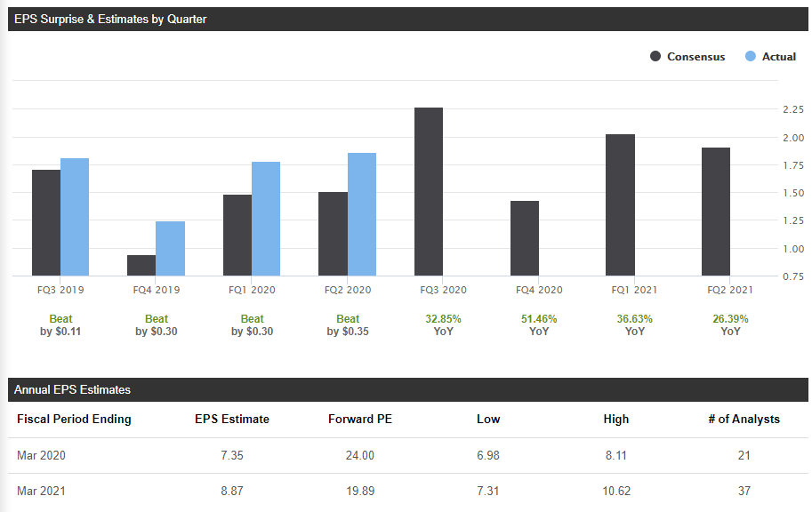Image resolution: width=812 pixels, height=512 pixels.
Task: Switch to the Annual EPS Estimates table
Action: click(x=71, y=389)
